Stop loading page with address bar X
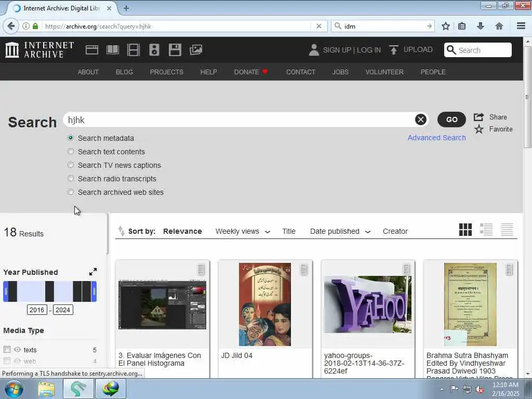This screenshot has height=399, width=532. tap(318, 26)
